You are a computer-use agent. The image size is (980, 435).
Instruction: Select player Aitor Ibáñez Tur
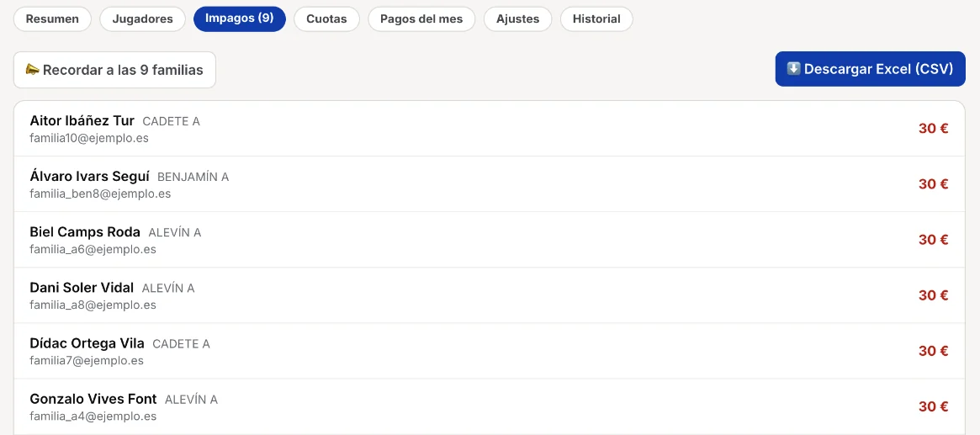[x=82, y=120]
